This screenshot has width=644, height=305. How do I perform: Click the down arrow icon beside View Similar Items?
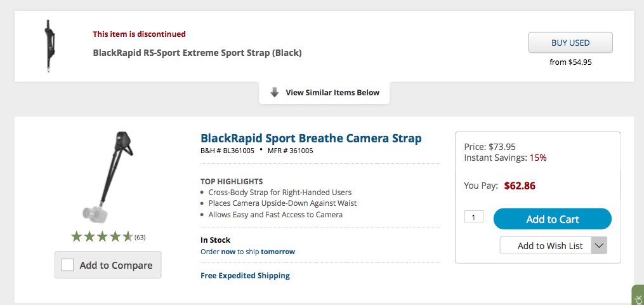click(275, 93)
